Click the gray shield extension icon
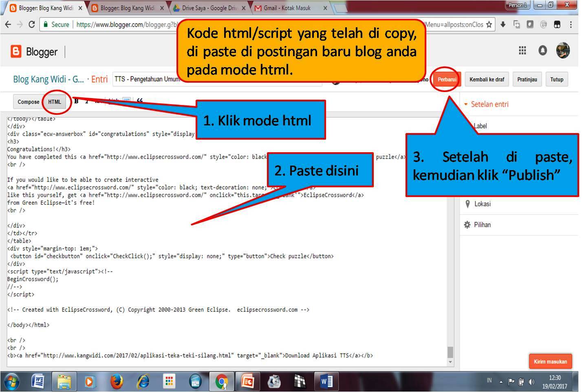The height and width of the screenshot is (392, 582). [x=530, y=24]
